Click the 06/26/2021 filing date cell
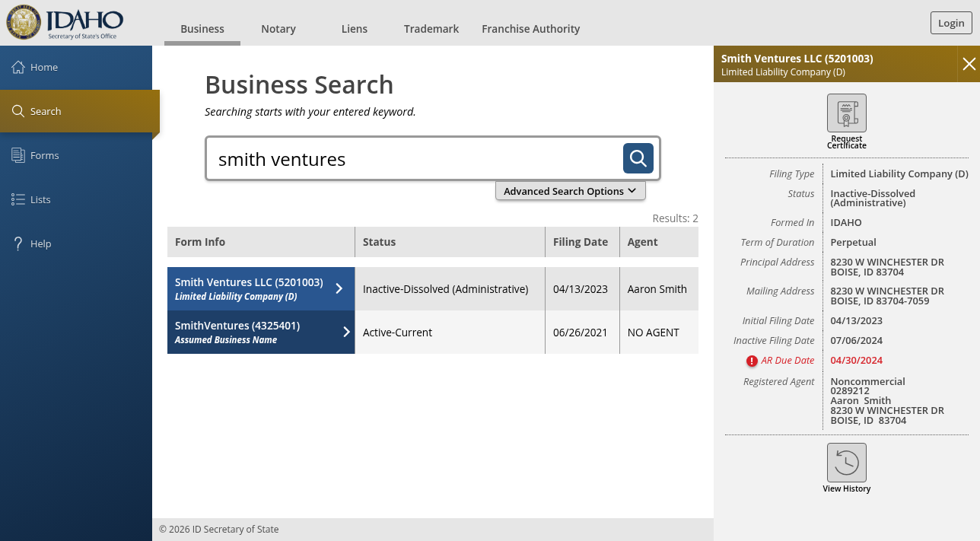Image resolution: width=980 pixels, height=541 pixels. click(x=581, y=333)
